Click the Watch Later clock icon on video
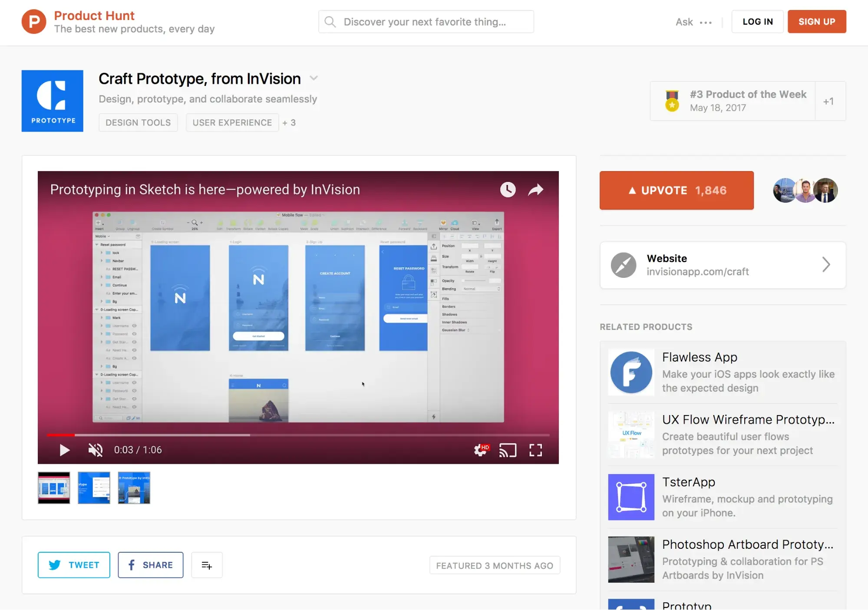The height and width of the screenshot is (610, 868). point(508,190)
